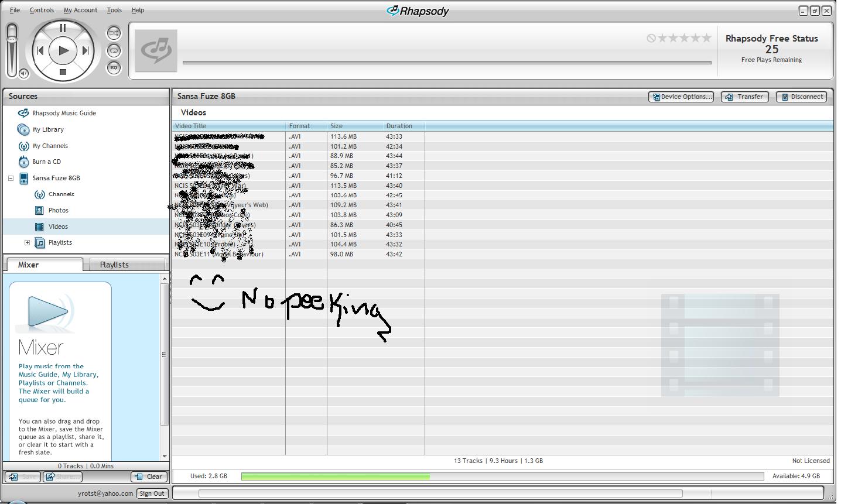This screenshot has width=841, height=504.
Task: Toggle shuffle mode icon
Action: 114,33
